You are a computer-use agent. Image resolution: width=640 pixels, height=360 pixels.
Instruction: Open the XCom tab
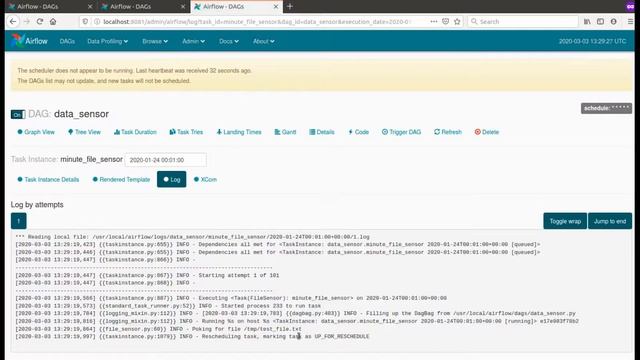click(x=205, y=180)
